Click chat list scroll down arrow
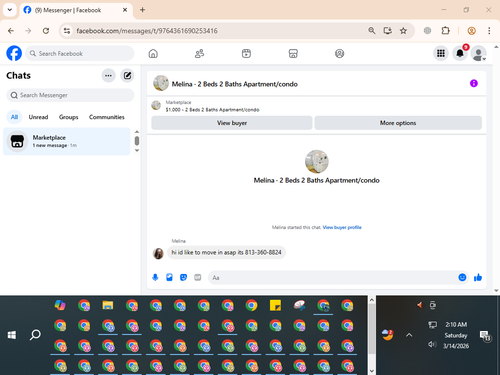This screenshot has width=500, height=375. (x=137, y=150)
